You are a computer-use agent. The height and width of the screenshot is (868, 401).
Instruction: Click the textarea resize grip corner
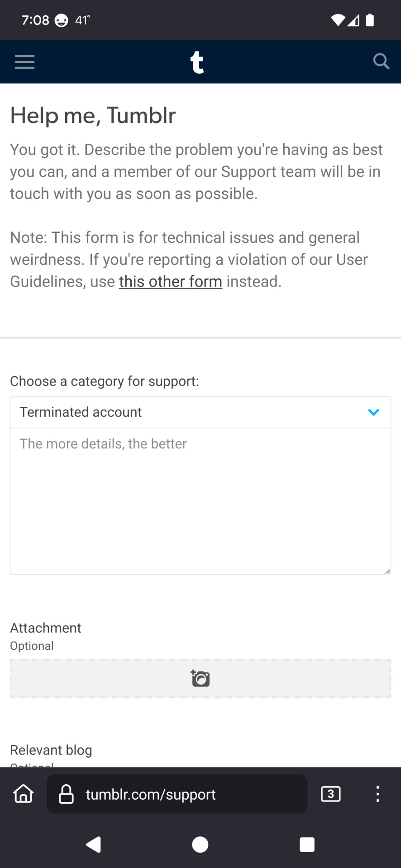pos(387,571)
